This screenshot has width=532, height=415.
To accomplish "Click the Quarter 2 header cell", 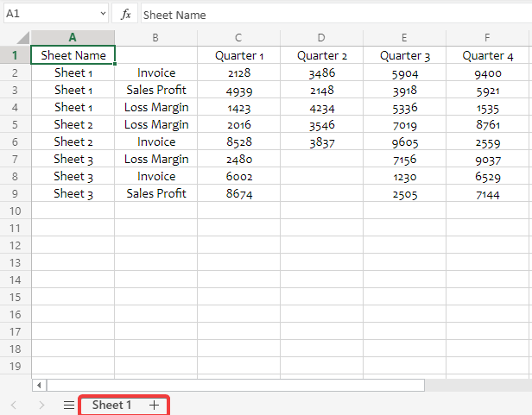I will (321, 55).
